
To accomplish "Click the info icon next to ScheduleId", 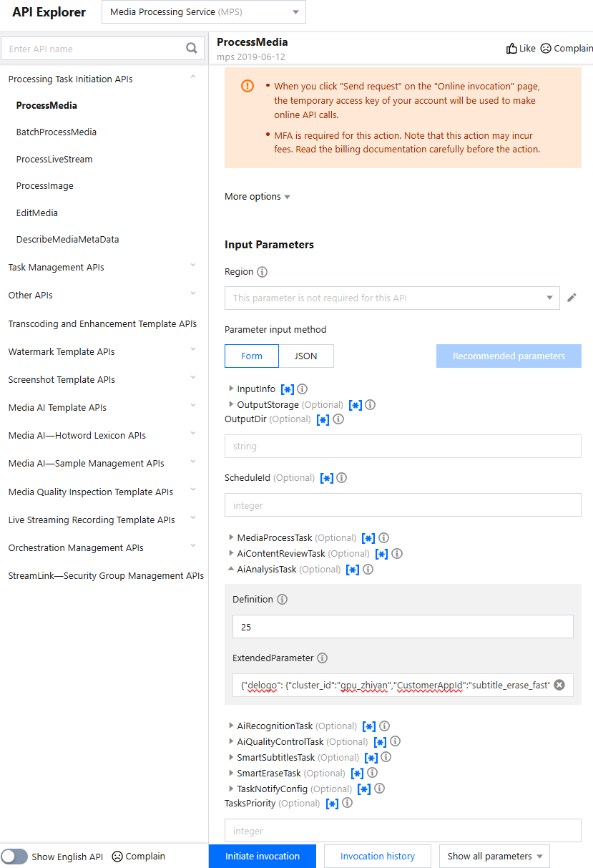I will tap(342, 478).
